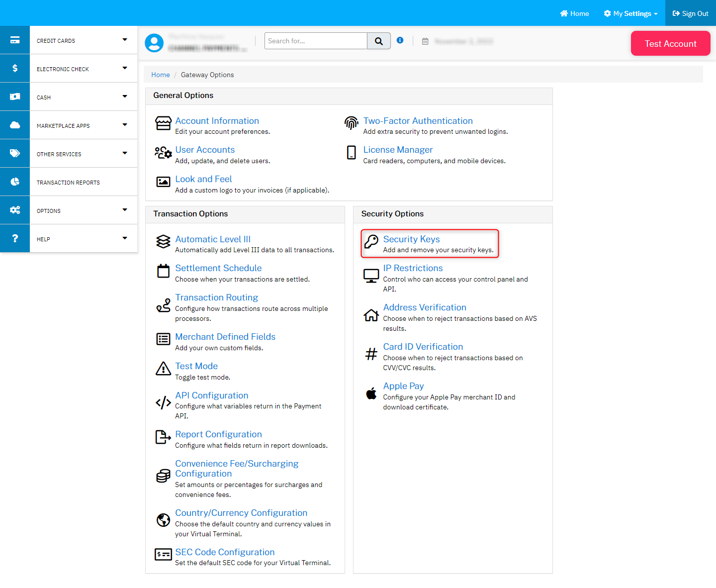The image size is (716, 588).
Task: Click the Transaction Routing route icon
Action: 163,305
